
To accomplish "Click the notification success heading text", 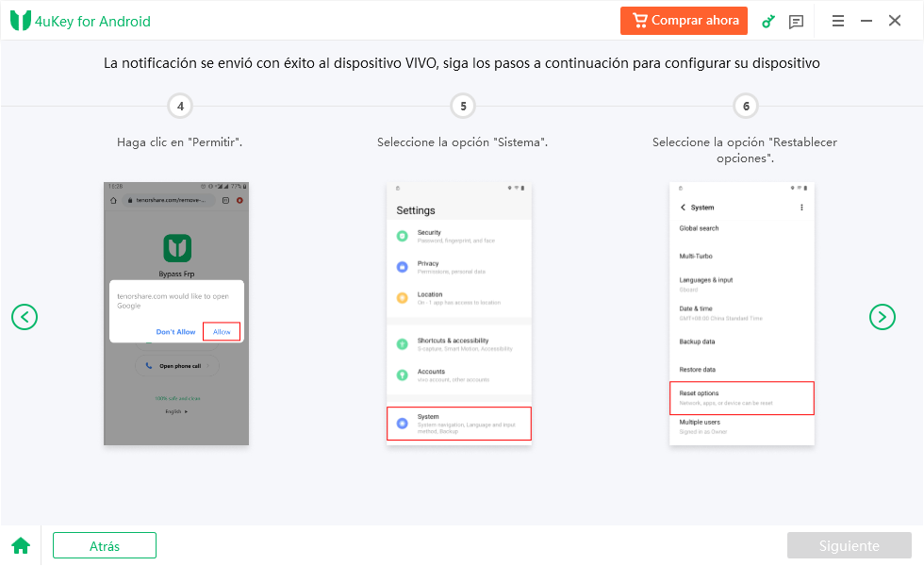I will coord(461,63).
